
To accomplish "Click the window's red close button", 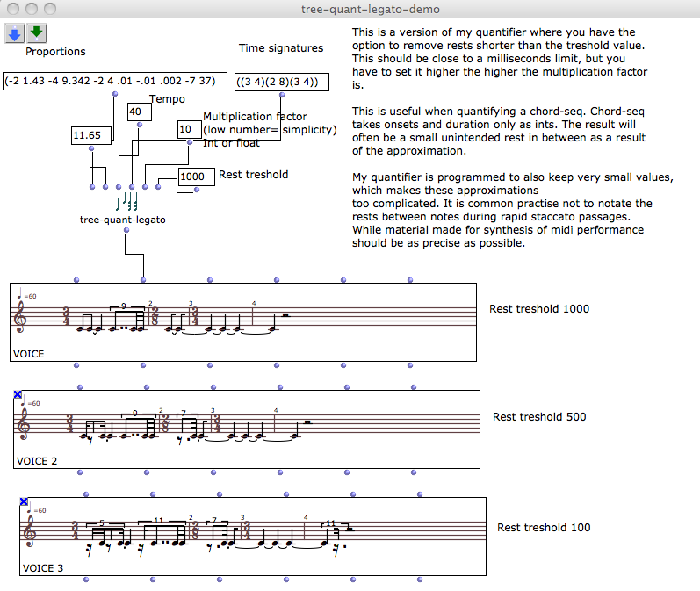I will (x=12, y=8).
